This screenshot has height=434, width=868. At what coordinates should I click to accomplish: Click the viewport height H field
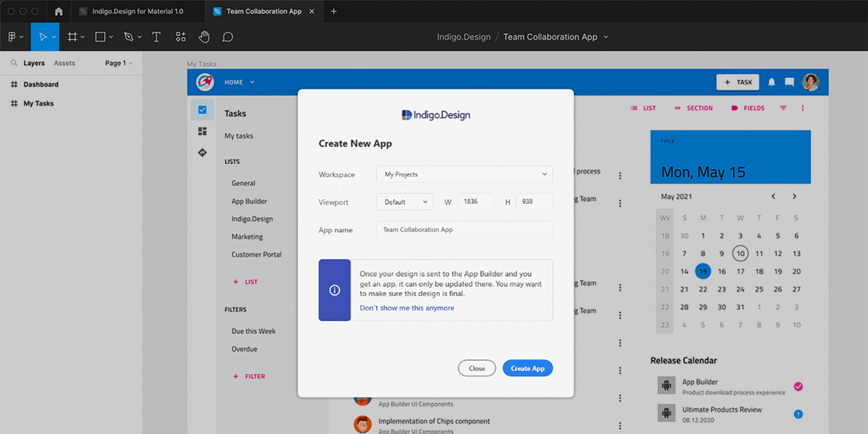[535, 202]
